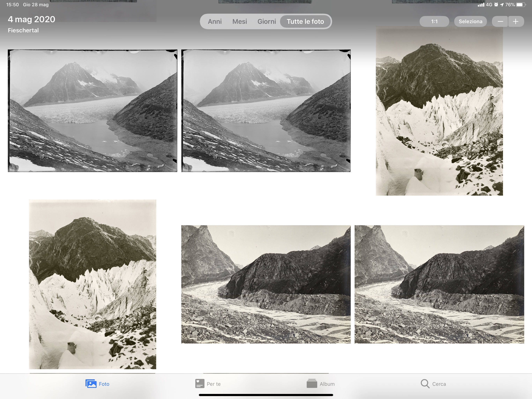Open the Foto tab icon
This screenshot has height=399, width=532.
tap(91, 384)
